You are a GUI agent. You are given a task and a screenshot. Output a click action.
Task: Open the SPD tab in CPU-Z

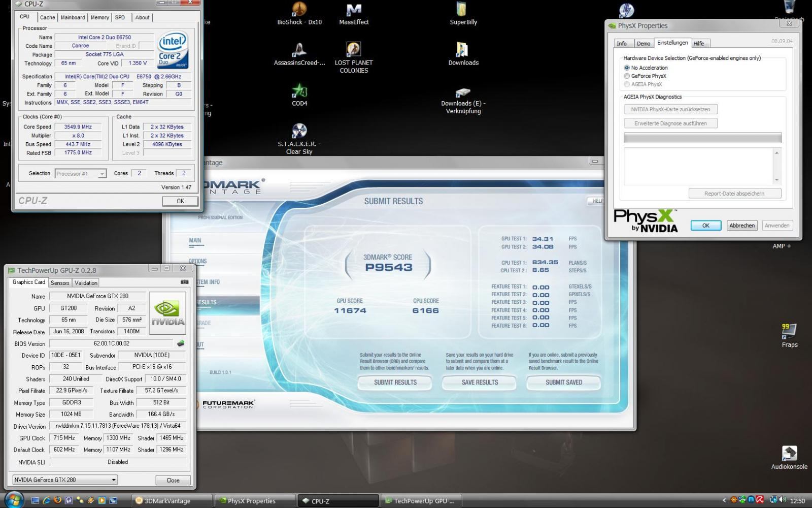click(x=120, y=17)
